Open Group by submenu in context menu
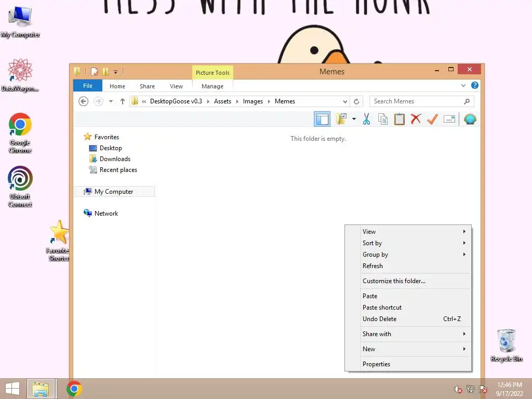Viewport: 532px width, 399px height. [408, 255]
